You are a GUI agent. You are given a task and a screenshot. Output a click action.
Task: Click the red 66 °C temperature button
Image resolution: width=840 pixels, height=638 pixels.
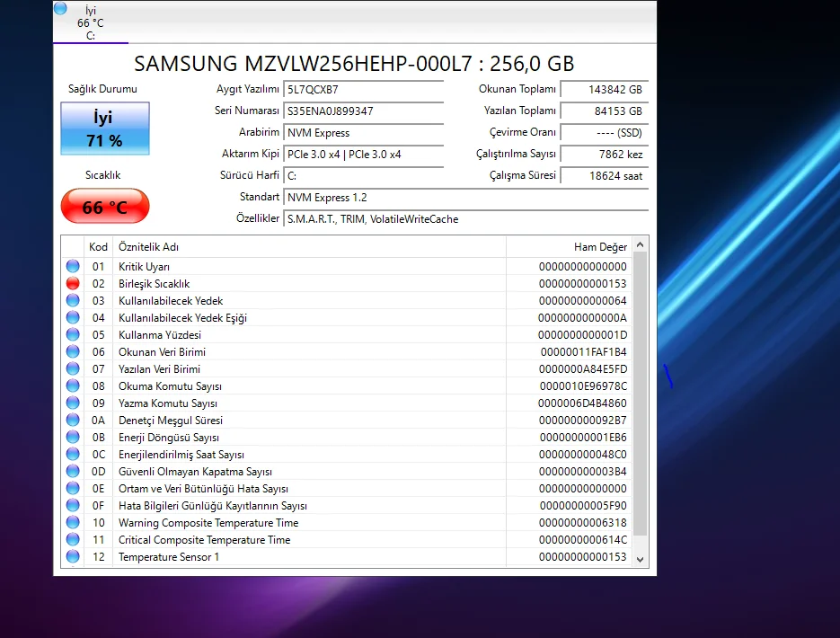click(105, 207)
